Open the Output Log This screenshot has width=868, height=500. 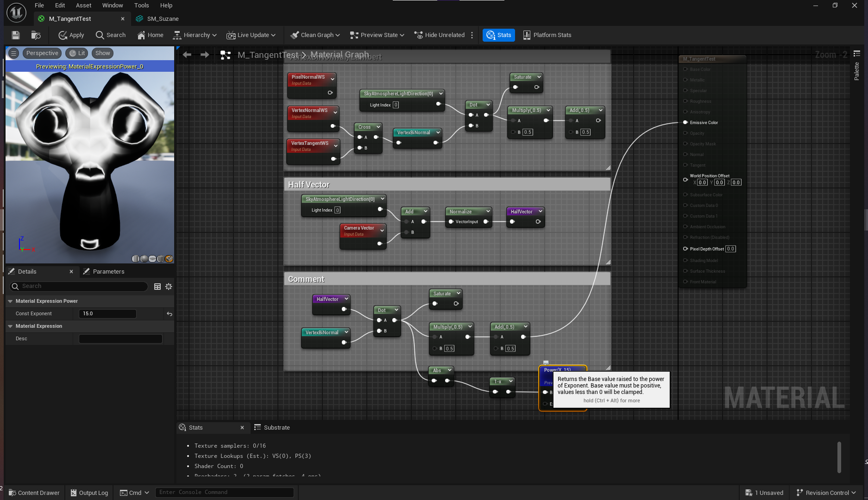(x=89, y=493)
